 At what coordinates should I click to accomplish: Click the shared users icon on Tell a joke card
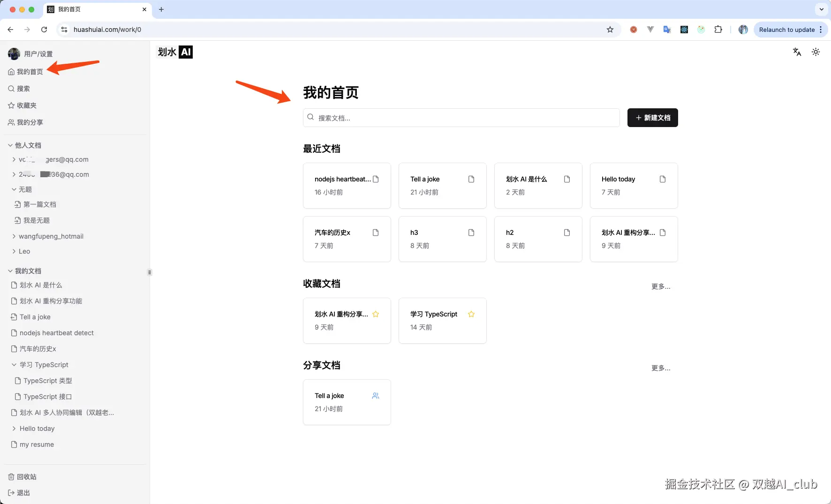click(x=376, y=395)
